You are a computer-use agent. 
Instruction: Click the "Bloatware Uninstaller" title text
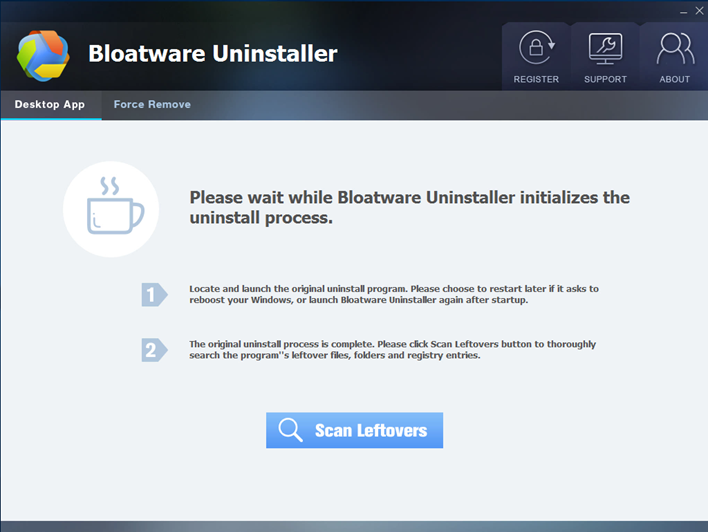(213, 53)
